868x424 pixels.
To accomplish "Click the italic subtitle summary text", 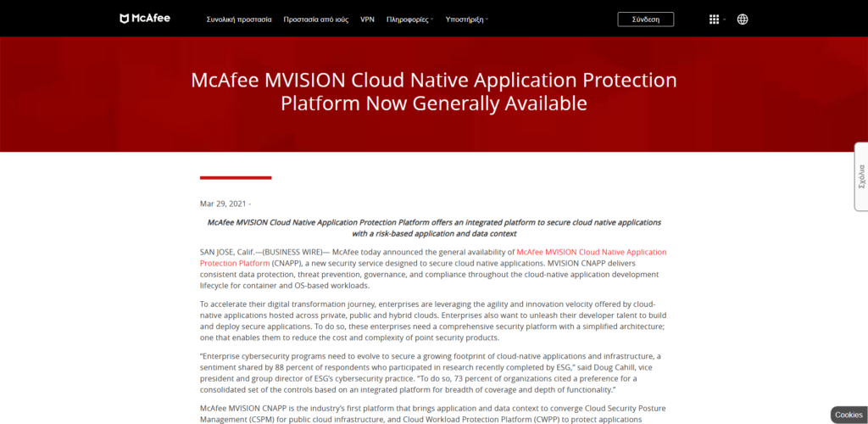I will [434, 228].
